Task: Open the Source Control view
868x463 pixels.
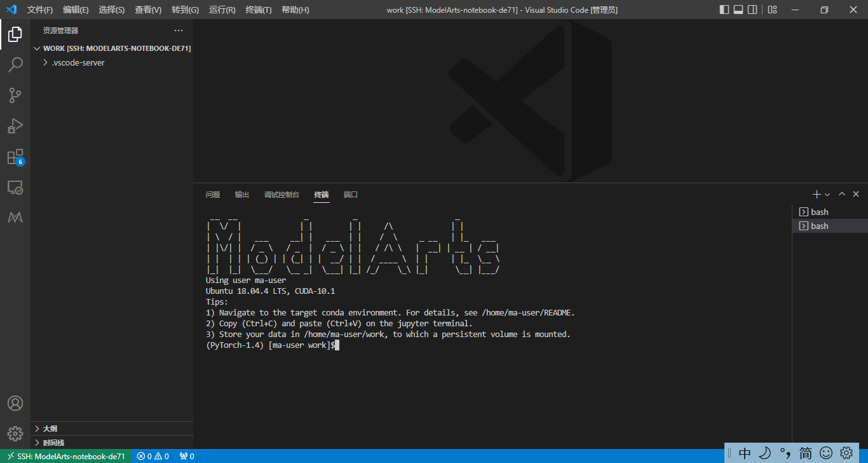Action: coord(15,95)
